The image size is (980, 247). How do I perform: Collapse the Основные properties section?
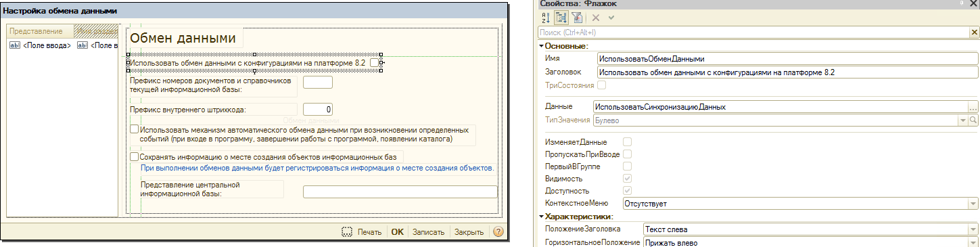click(541, 46)
